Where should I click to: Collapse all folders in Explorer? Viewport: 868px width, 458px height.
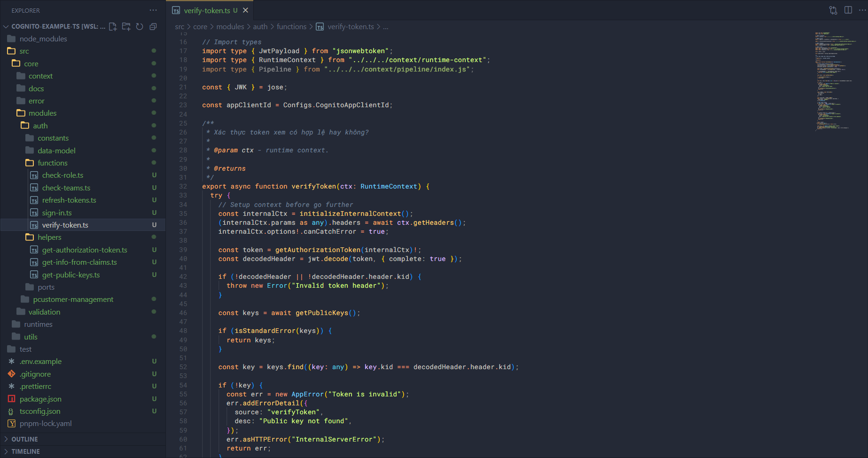point(153,26)
